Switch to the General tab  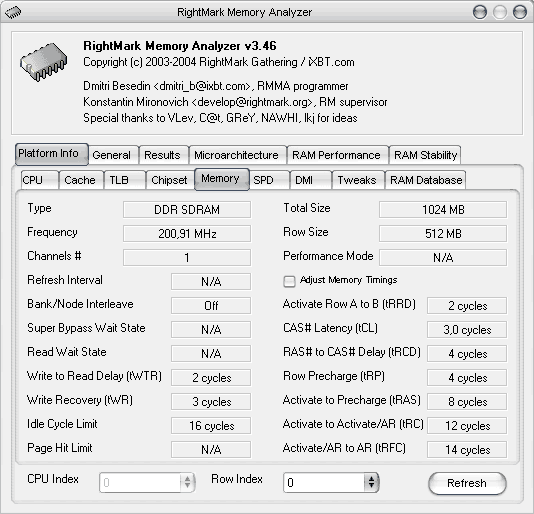point(112,155)
